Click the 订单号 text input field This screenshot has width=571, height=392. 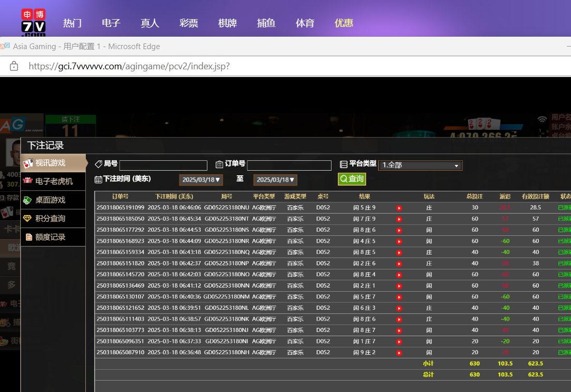[x=289, y=165]
